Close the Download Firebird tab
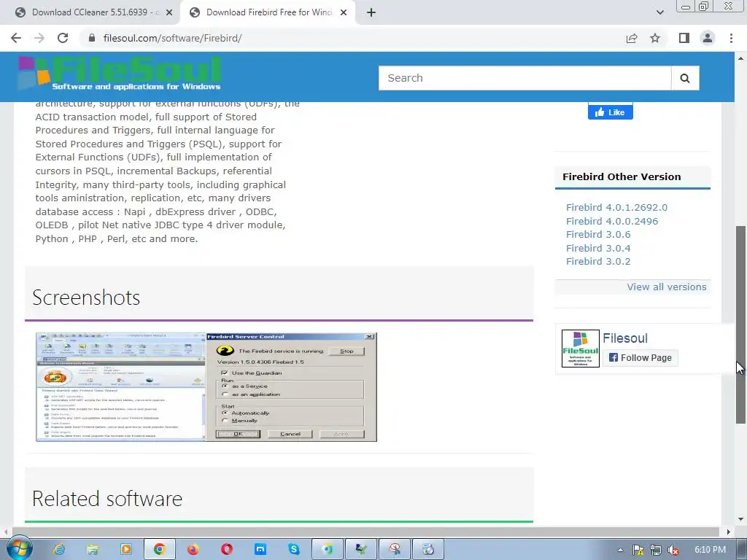Image resolution: width=747 pixels, height=560 pixels. tap(344, 13)
